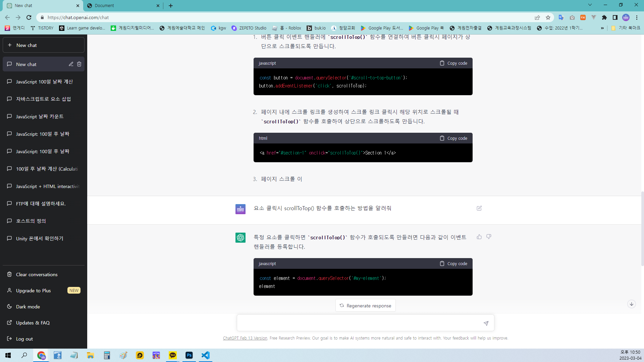
Task: Delete current chat with trash icon
Action: click(79, 64)
